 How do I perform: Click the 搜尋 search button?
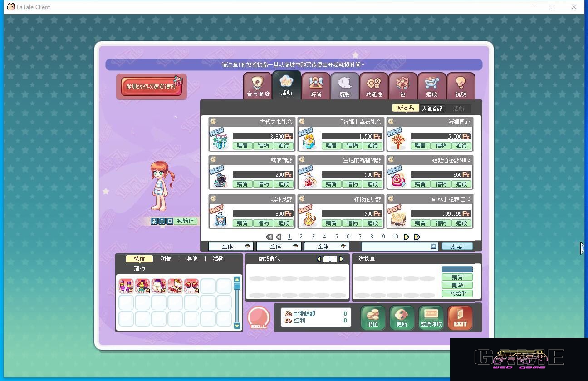click(457, 246)
